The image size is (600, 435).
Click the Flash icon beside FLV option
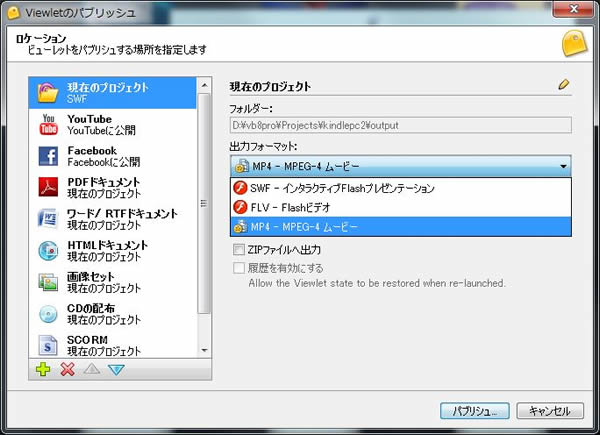(240, 207)
